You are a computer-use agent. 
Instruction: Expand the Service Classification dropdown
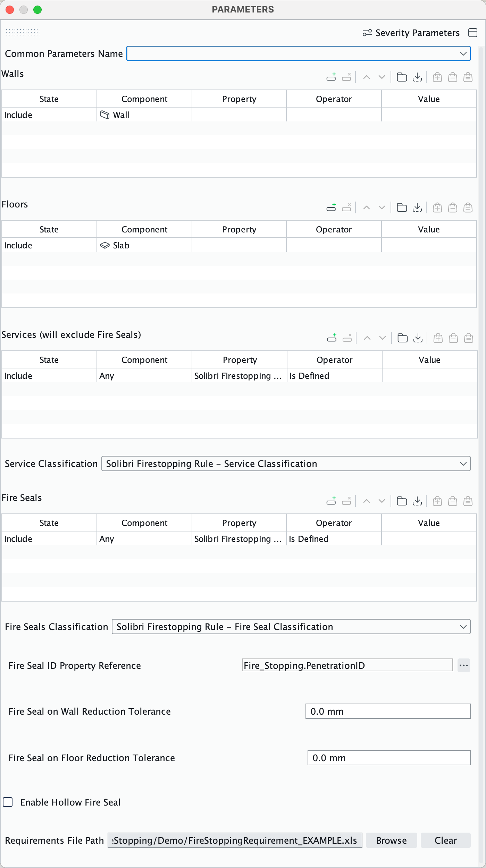pyautogui.click(x=463, y=464)
